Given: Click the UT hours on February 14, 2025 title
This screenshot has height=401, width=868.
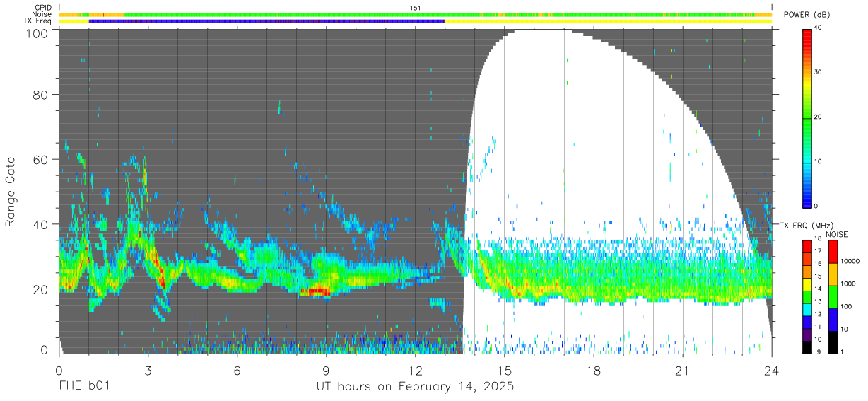Looking at the screenshot, I should point(416,387).
